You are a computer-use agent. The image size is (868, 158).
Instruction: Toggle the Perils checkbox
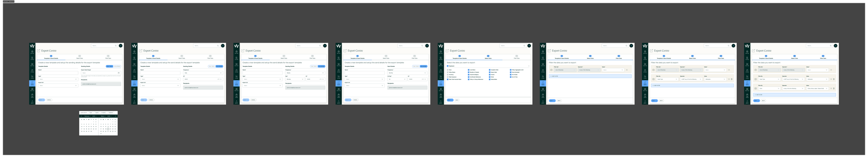(490, 77)
